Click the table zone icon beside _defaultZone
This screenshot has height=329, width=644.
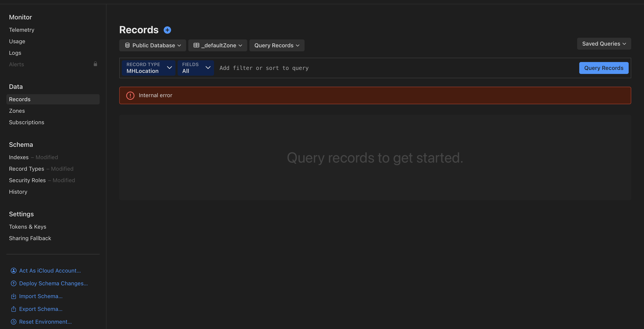pyautogui.click(x=196, y=45)
